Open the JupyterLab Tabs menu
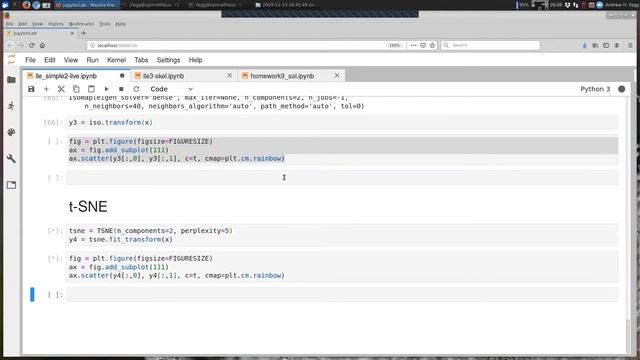The image size is (640, 360). coord(141,60)
